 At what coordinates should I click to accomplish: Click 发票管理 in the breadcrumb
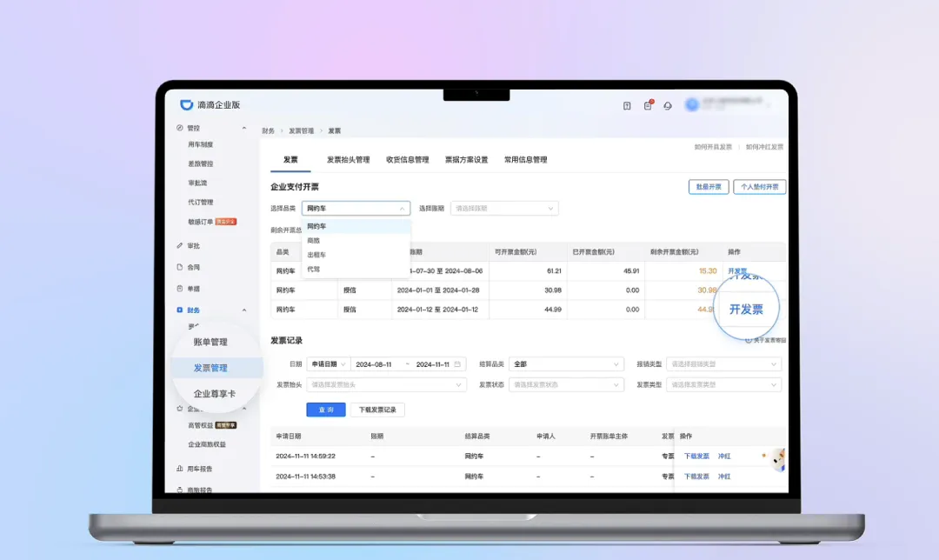click(x=301, y=131)
